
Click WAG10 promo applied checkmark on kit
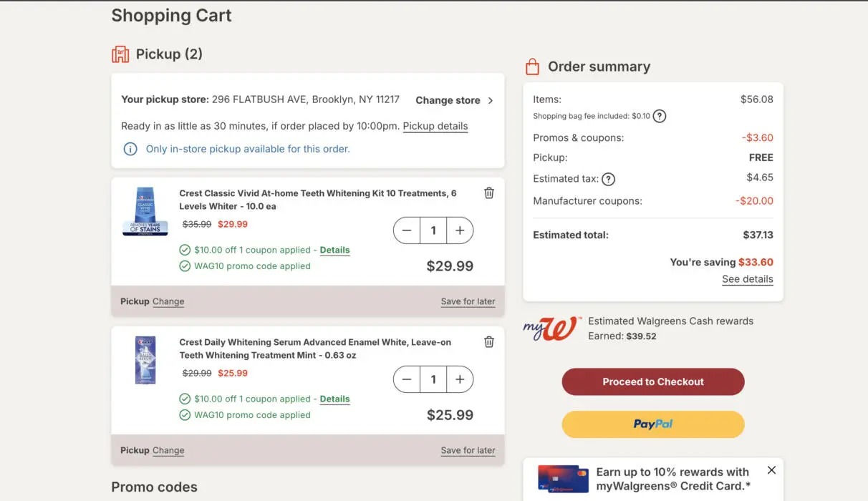point(185,266)
